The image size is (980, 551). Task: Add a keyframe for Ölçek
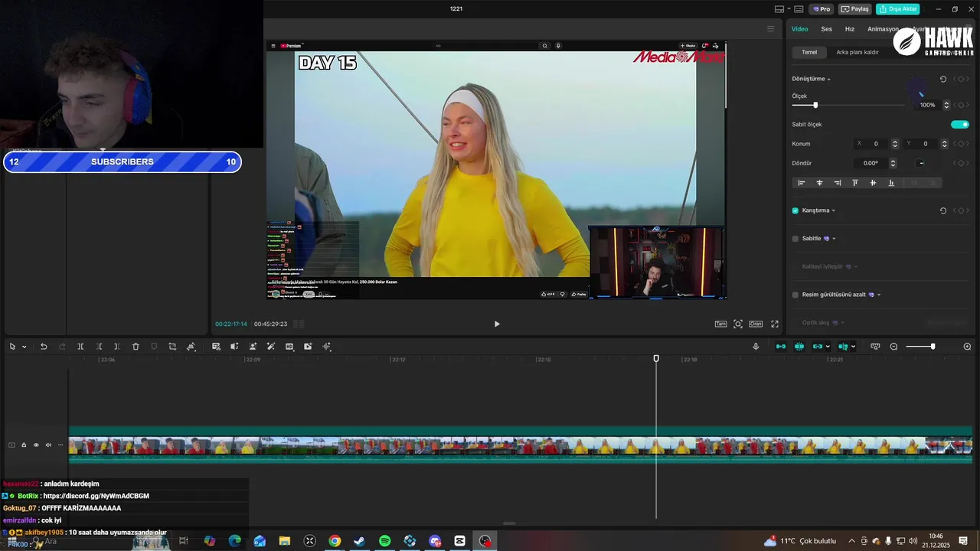click(x=961, y=105)
